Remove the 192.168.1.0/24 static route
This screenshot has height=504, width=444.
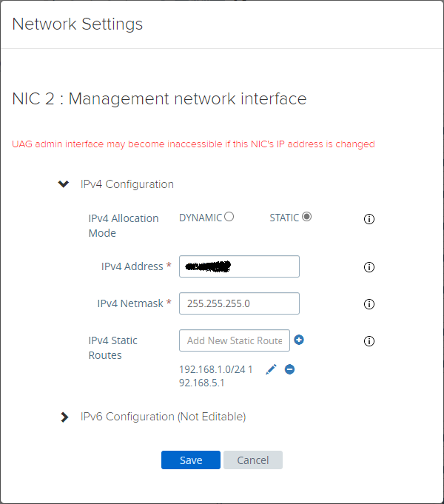click(x=289, y=369)
